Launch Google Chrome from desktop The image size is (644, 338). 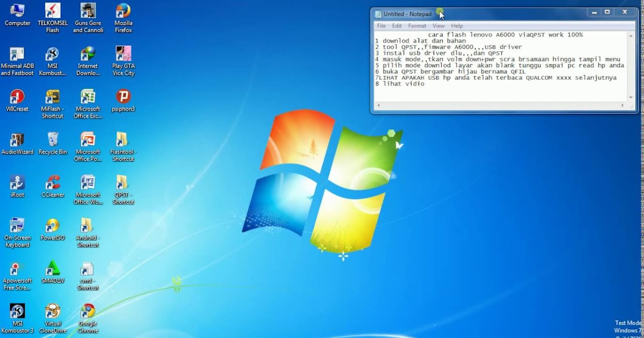pyautogui.click(x=87, y=319)
